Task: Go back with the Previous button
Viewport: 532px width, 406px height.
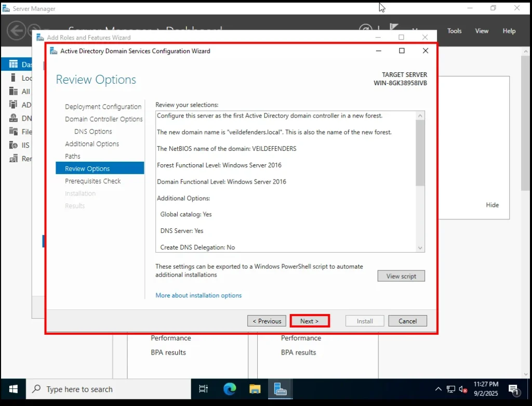Action: click(267, 321)
